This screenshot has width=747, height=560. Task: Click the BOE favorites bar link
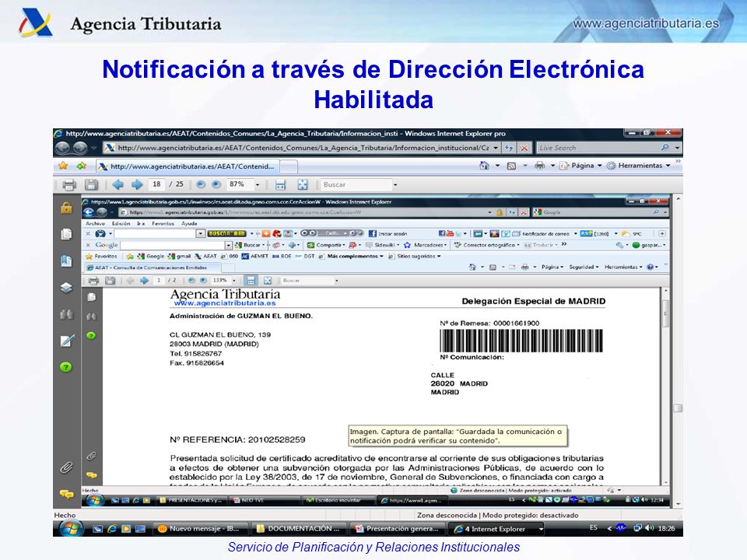pyautogui.click(x=282, y=256)
